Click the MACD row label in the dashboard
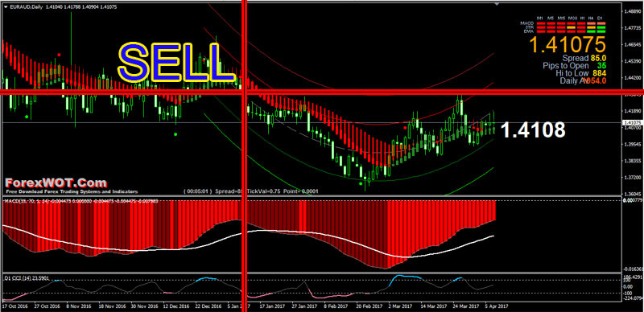The image size is (644, 312). (527, 23)
